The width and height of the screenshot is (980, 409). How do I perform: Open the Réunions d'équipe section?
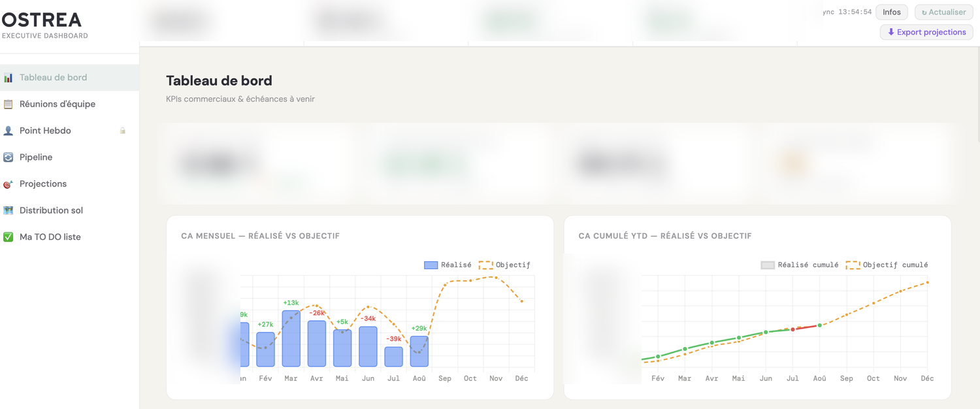(x=69, y=104)
